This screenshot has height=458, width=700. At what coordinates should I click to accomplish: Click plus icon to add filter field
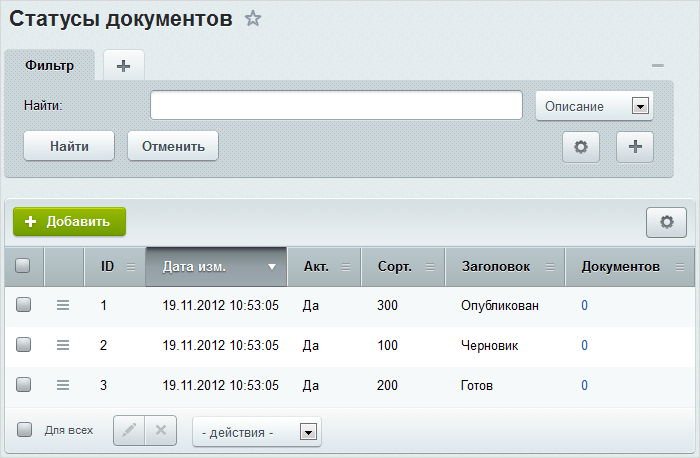click(634, 147)
